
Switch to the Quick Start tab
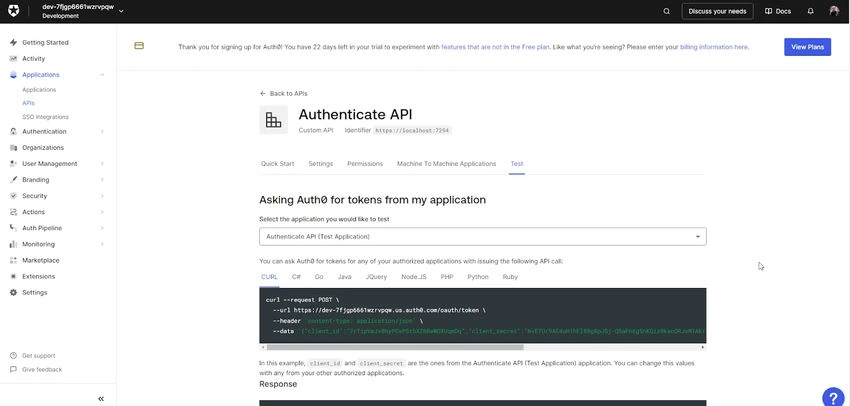(x=278, y=164)
